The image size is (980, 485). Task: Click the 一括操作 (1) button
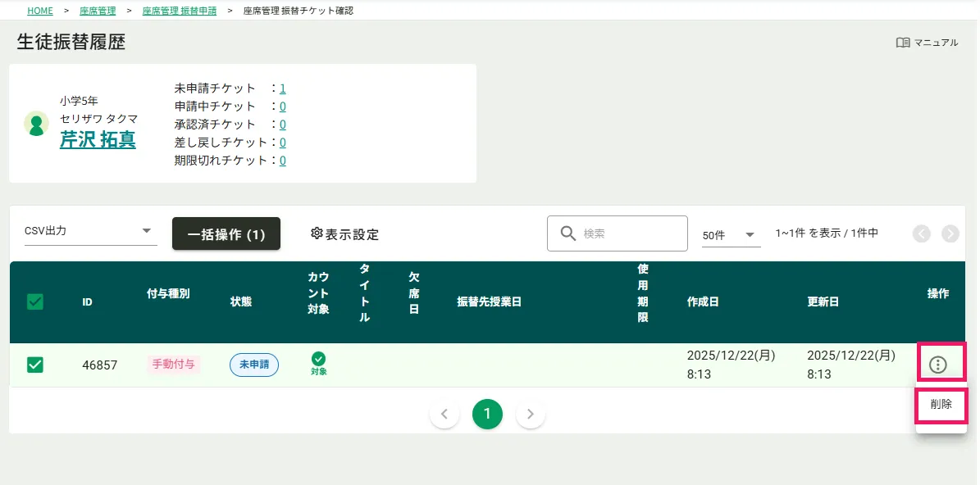click(x=226, y=234)
